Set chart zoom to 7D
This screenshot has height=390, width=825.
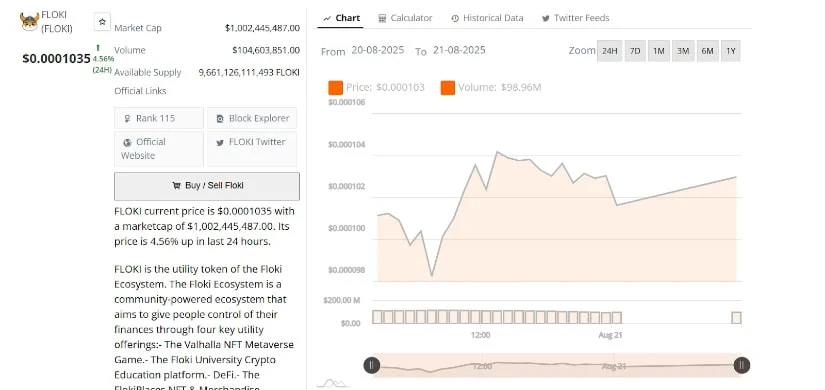tap(635, 51)
